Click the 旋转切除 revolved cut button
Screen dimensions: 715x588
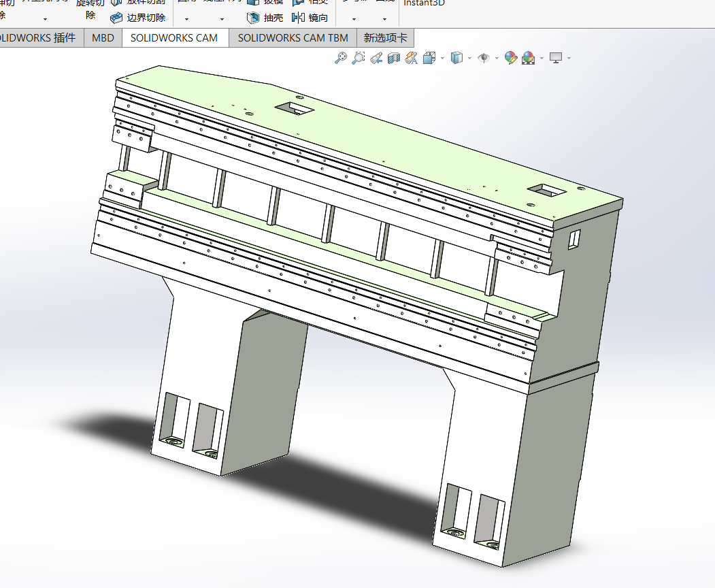click(90, 9)
